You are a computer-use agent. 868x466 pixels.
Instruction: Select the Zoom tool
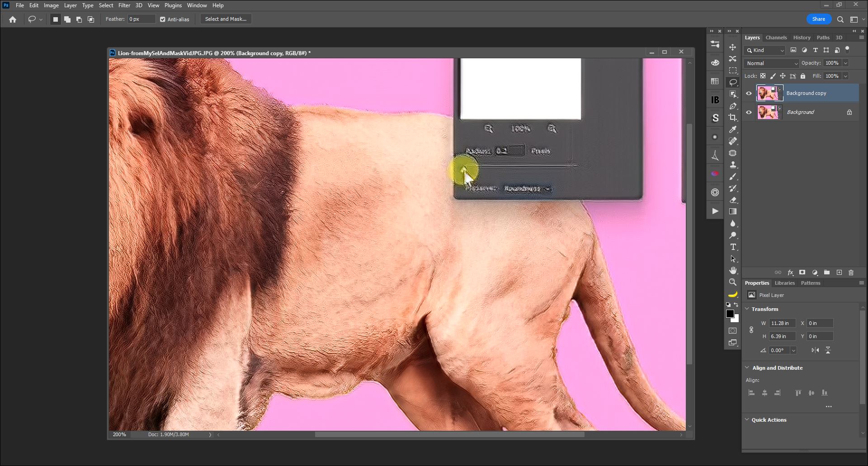click(x=732, y=282)
